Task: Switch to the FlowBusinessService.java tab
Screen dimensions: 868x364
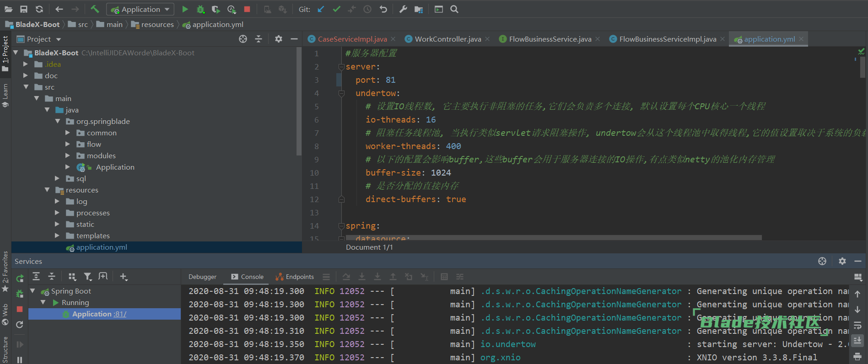Action: tap(550, 39)
